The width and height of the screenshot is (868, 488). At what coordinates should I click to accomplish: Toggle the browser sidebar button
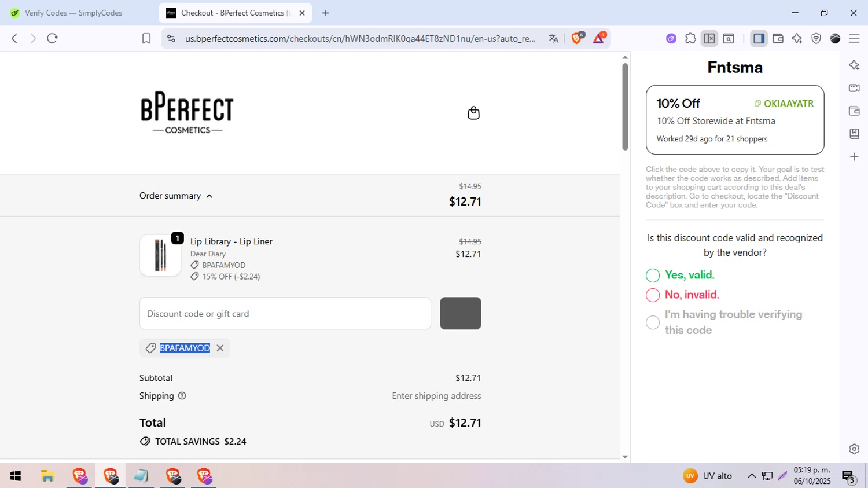759,38
